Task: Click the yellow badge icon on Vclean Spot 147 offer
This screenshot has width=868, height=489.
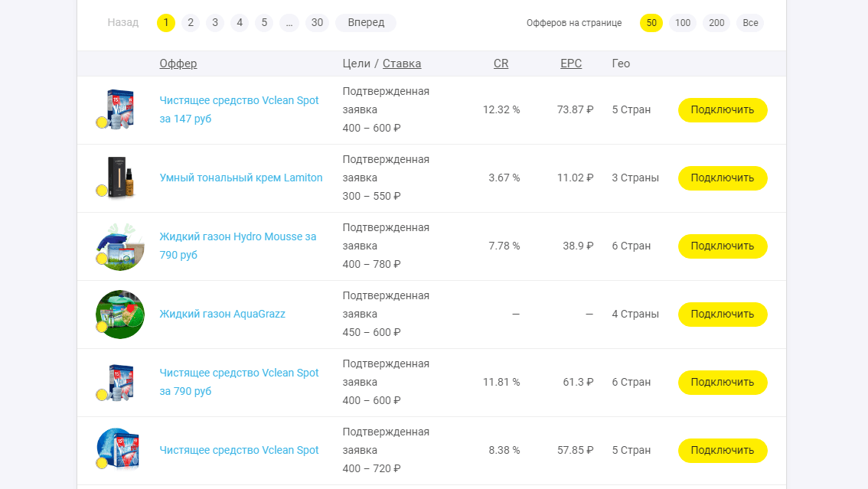Action: click(102, 122)
